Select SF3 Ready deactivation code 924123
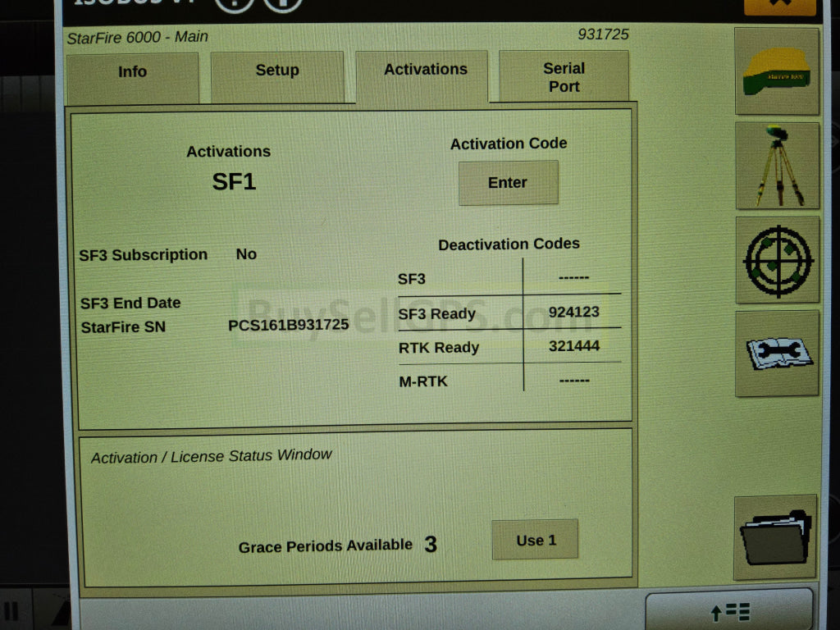Image resolution: width=840 pixels, height=630 pixels. (x=573, y=312)
